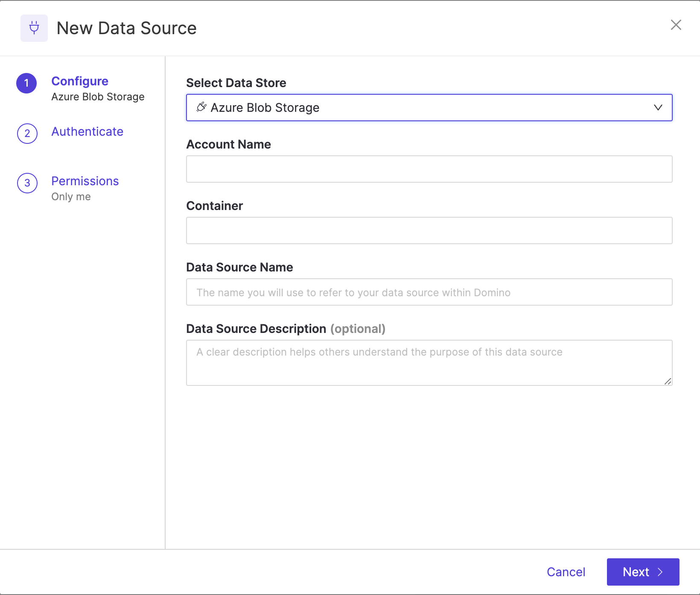The width and height of the screenshot is (700, 595).
Task: Go to the Permissions step
Action: 85,181
